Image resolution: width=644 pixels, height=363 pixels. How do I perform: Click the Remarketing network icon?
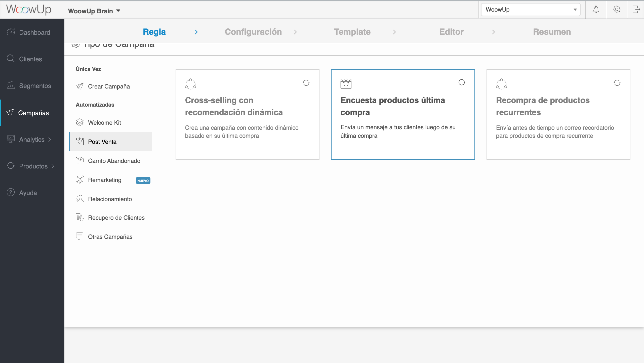[x=80, y=180]
